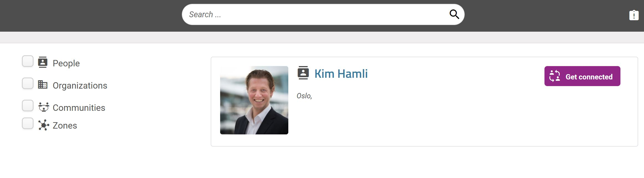Select the Zones filter label
Image resolution: width=644 pixels, height=178 pixels.
pos(65,126)
